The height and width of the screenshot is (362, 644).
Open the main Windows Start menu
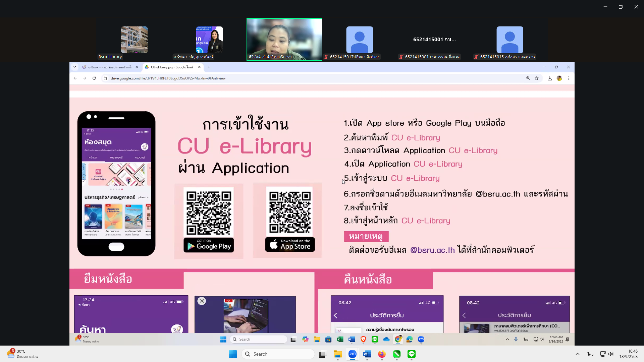pyautogui.click(x=233, y=354)
